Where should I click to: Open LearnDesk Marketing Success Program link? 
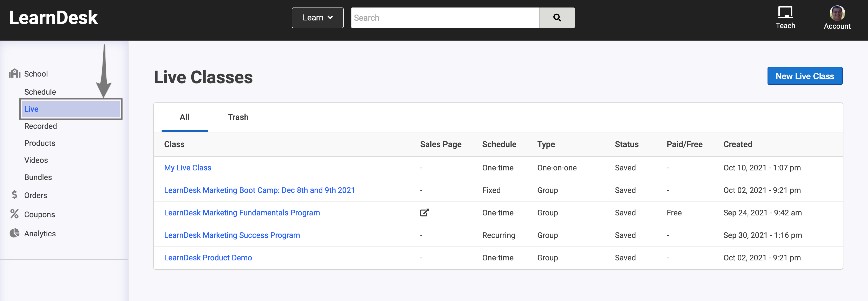click(x=232, y=235)
